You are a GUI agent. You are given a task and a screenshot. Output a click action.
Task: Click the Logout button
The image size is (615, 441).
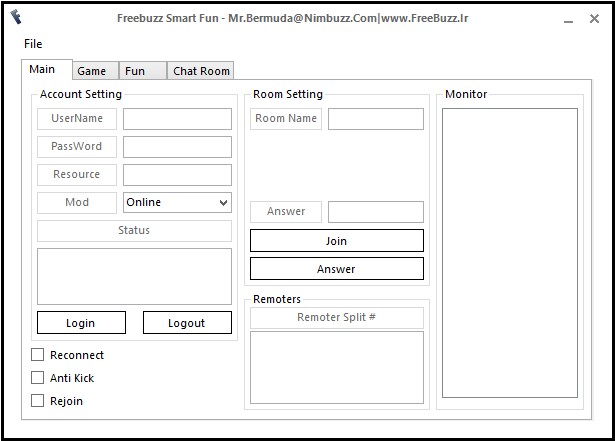[x=187, y=323]
